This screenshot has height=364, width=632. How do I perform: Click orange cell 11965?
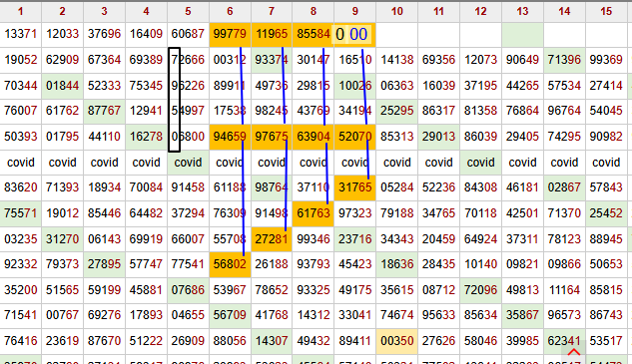(x=272, y=34)
